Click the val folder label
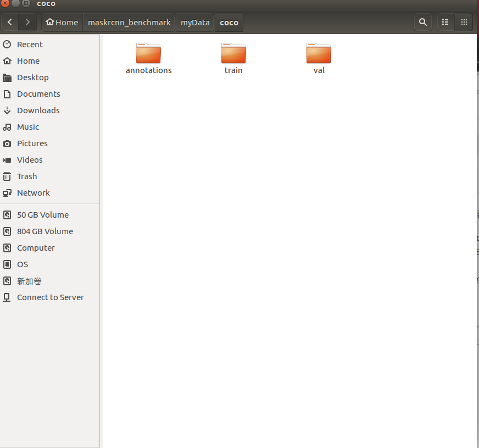This screenshot has width=479, height=448. (319, 70)
